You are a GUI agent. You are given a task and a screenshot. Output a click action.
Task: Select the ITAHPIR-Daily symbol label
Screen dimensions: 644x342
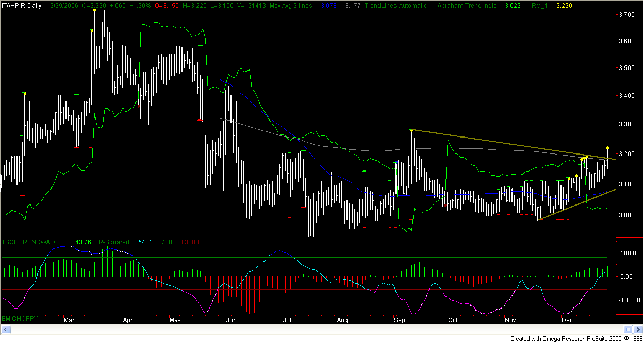[21, 5]
